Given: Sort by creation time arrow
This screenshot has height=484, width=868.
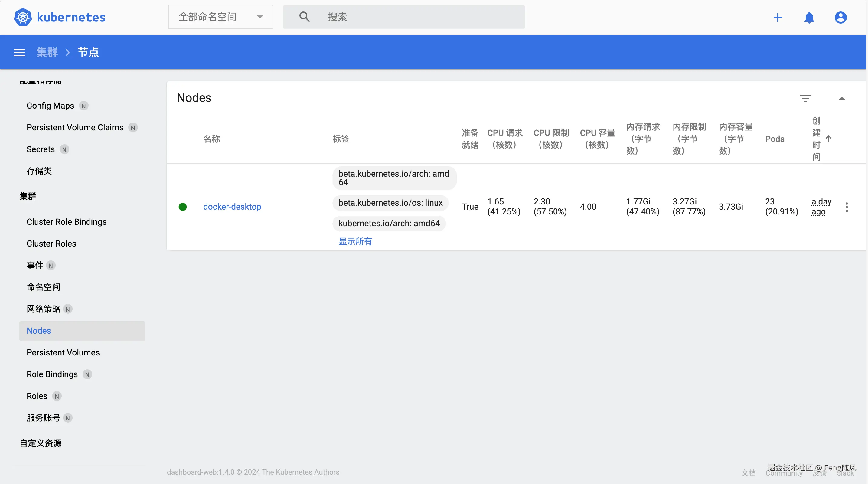Looking at the screenshot, I should click(x=829, y=139).
